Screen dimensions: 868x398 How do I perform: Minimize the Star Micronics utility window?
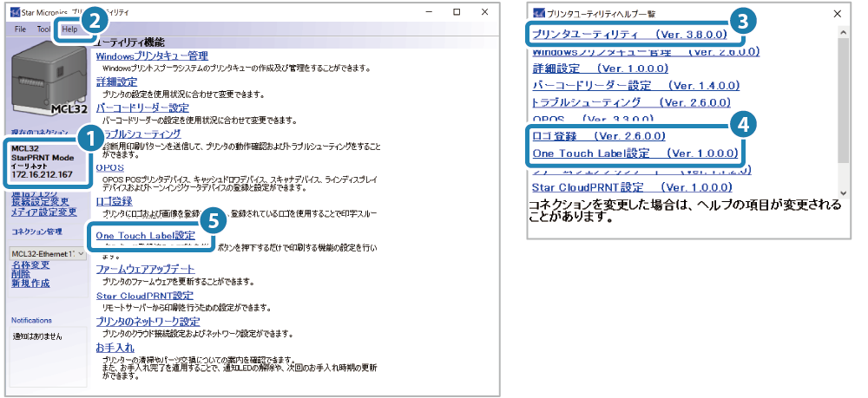tap(431, 11)
